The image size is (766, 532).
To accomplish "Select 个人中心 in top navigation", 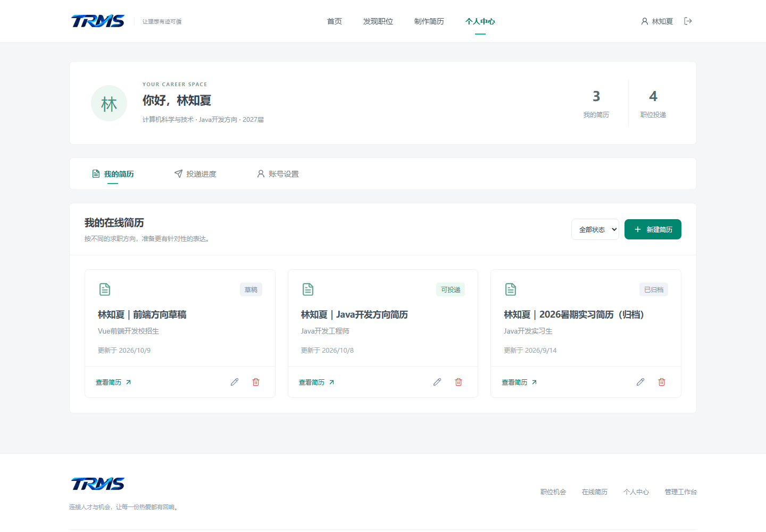I will tap(480, 21).
